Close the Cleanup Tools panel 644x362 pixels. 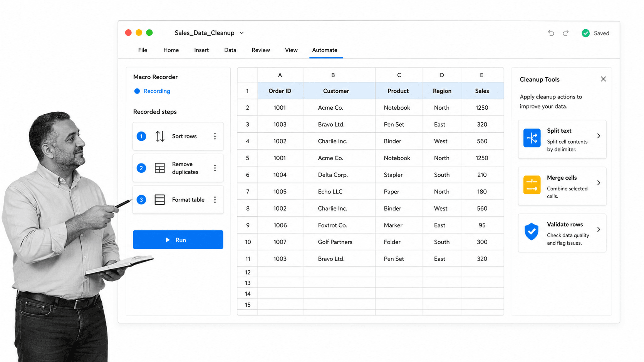pos(603,79)
